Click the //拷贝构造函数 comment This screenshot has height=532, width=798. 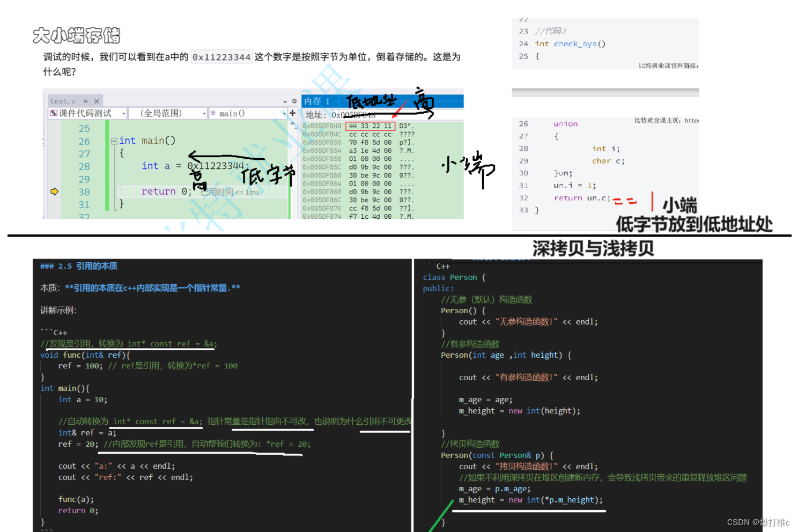470,444
